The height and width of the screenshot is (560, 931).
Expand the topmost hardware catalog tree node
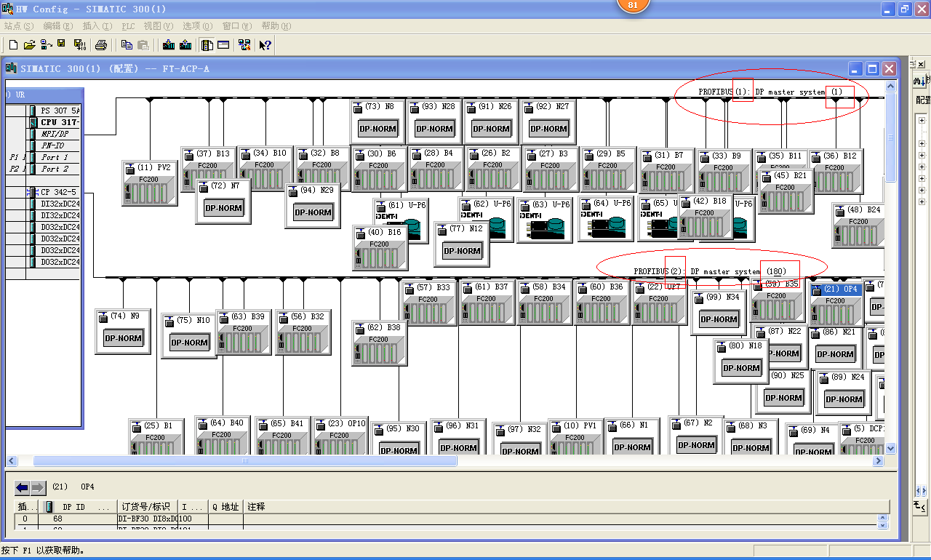click(x=922, y=121)
